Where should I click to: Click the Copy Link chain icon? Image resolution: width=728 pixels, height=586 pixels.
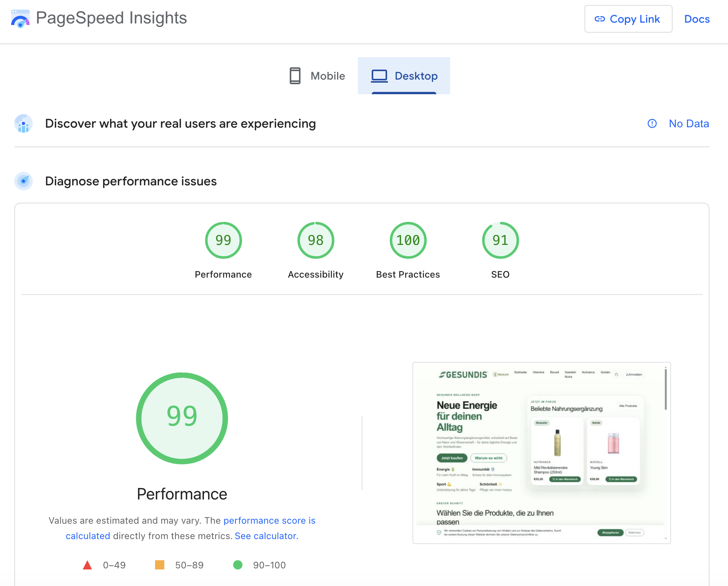coord(600,19)
